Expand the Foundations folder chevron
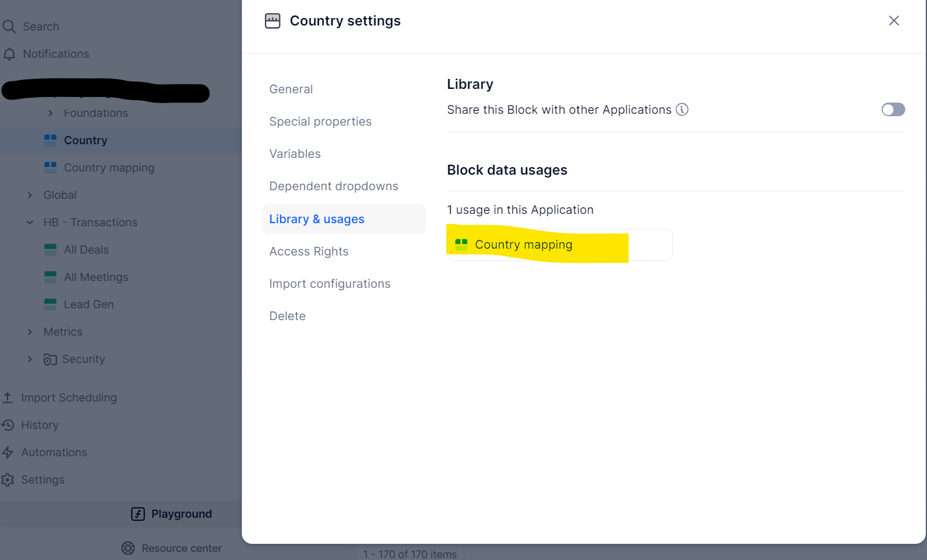The image size is (927, 560). click(50, 113)
